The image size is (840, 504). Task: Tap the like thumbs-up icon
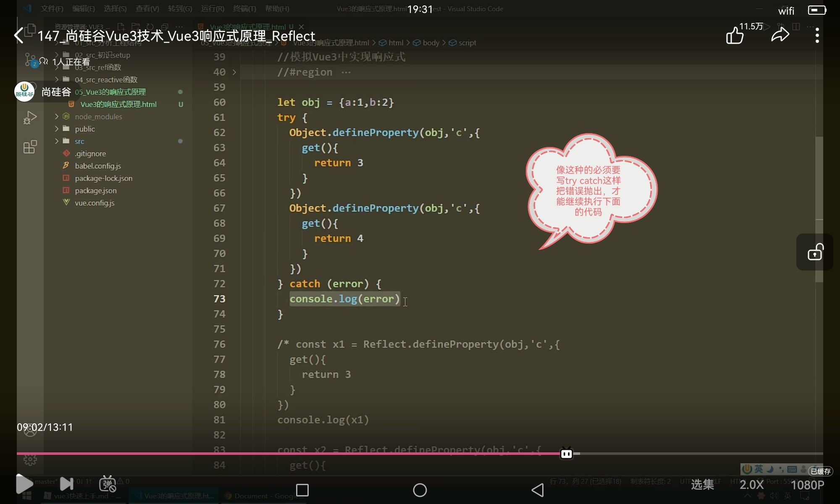(735, 35)
